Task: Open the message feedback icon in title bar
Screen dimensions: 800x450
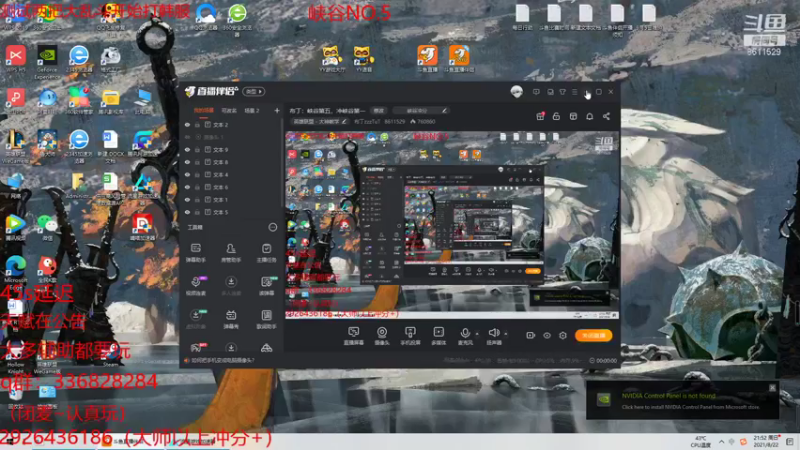Action: point(536,92)
